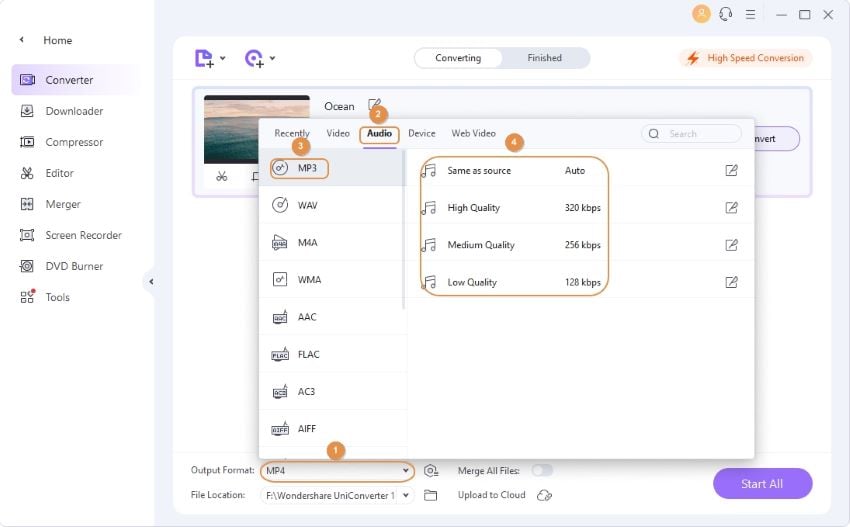
Task: Enable High Speed Conversion
Action: click(745, 58)
